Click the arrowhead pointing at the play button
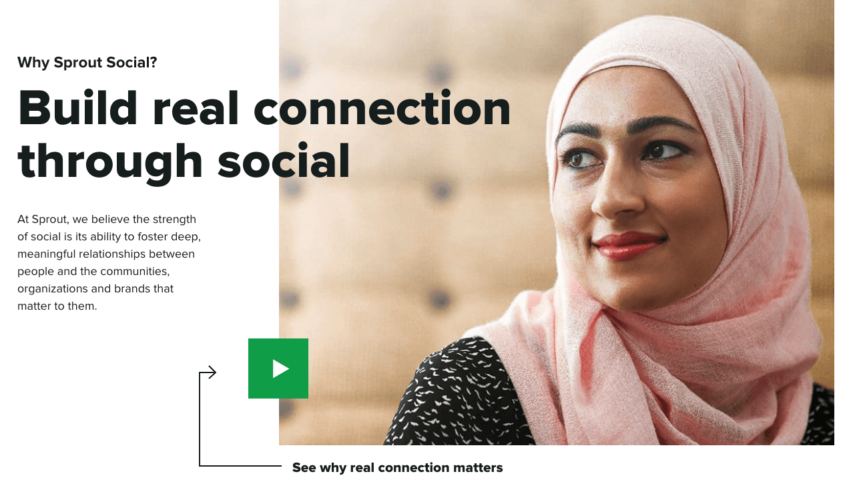This screenshot has height=504, width=851. pyautogui.click(x=212, y=372)
